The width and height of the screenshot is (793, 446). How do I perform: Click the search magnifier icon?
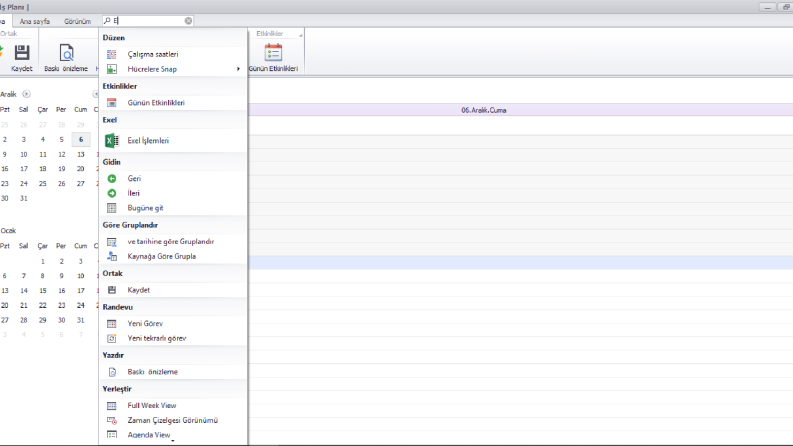[x=107, y=21]
